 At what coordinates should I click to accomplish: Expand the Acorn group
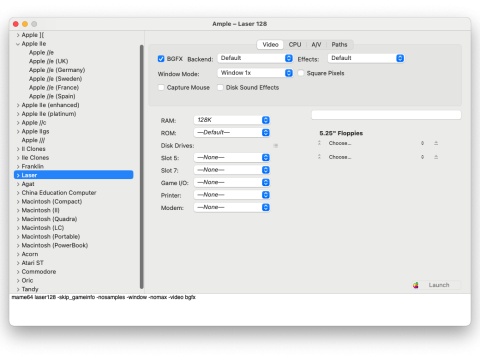coord(18,254)
